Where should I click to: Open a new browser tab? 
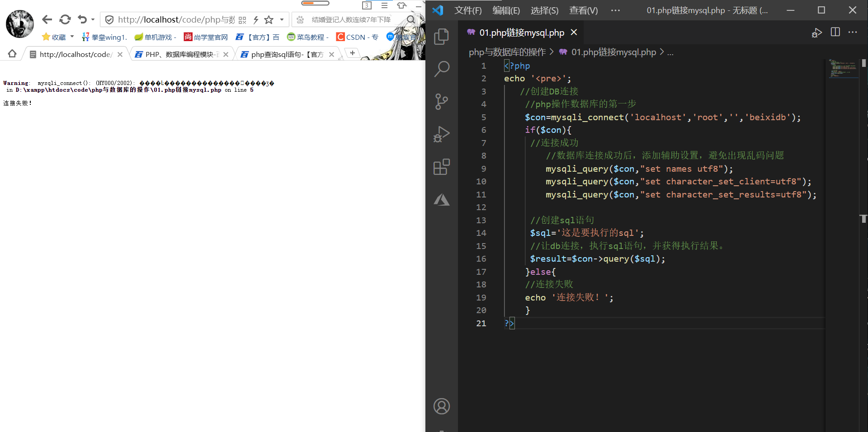pos(352,53)
